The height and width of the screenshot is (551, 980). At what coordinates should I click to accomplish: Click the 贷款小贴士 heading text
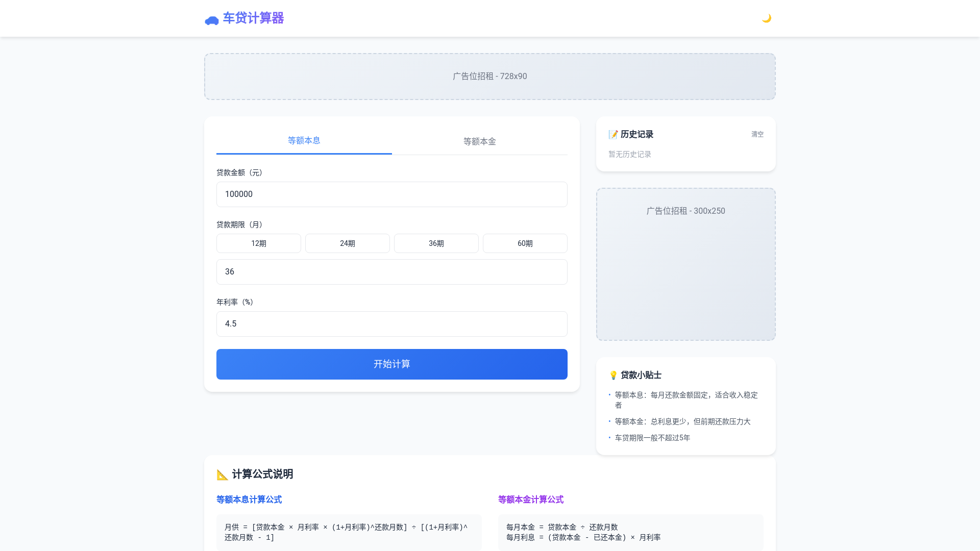641,375
